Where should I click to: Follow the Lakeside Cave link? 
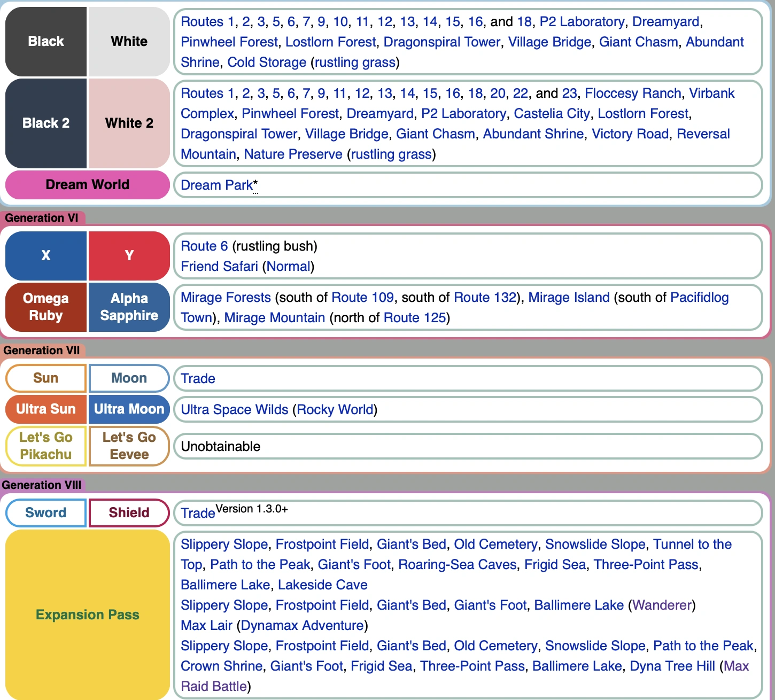[x=322, y=585]
